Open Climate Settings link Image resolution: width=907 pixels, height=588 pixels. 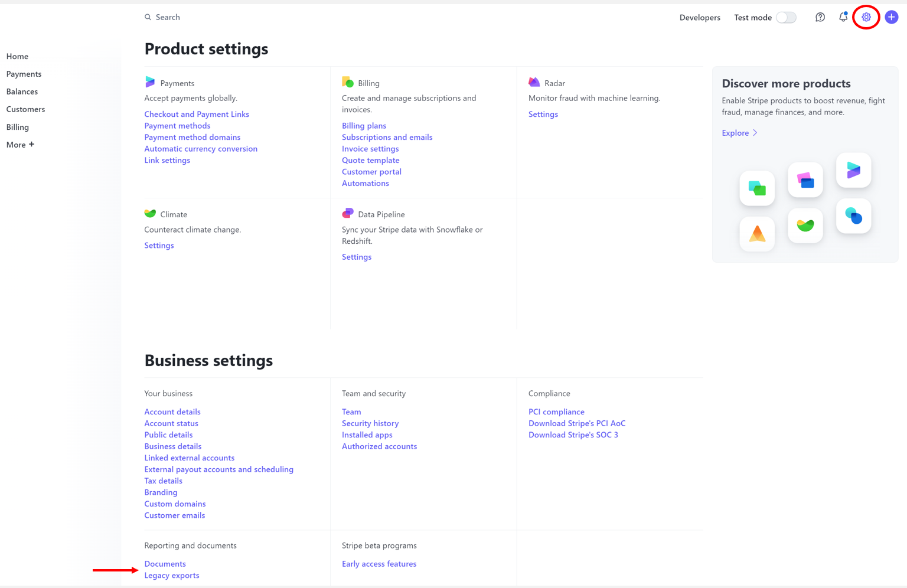pyautogui.click(x=159, y=246)
